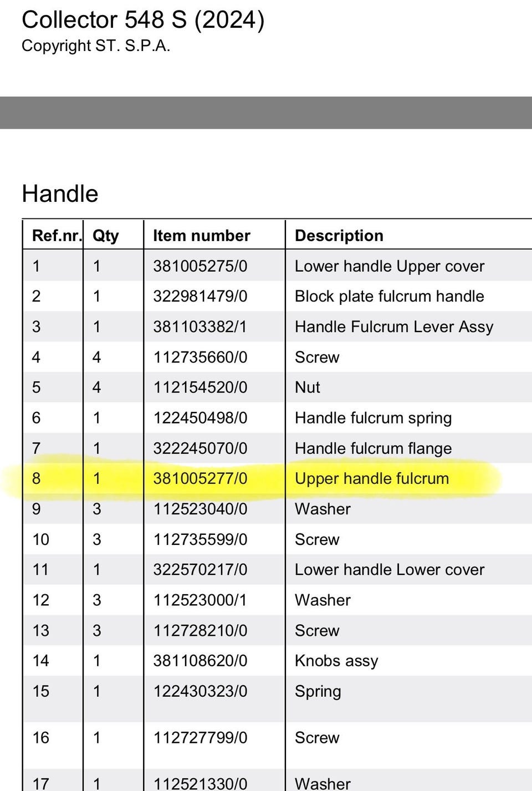The height and width of the screenshot is (791, 532).
Task: Select the Block plate fulcrum handle row
Action: pyautogui.click(x=277, y=296)
